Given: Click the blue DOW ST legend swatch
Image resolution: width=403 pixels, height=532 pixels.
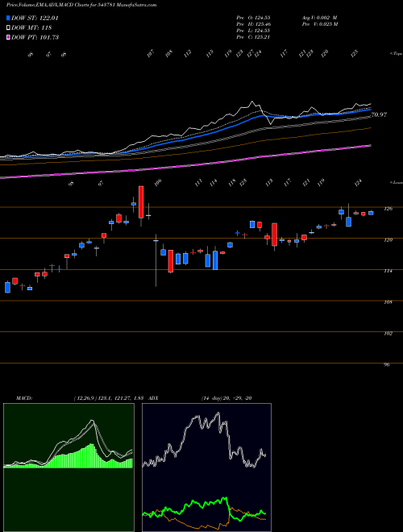Looking at the screenshot, I should point(8,18).
